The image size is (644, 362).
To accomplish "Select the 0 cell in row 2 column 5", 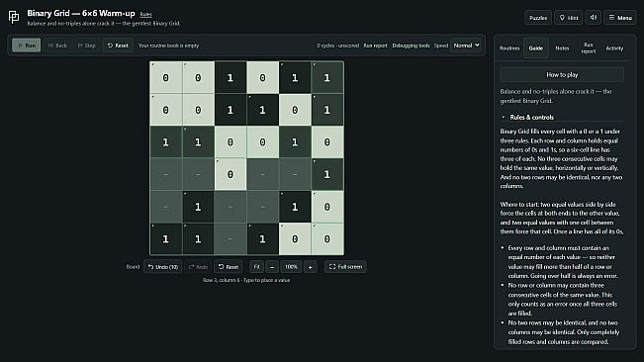I will point(295,110).
